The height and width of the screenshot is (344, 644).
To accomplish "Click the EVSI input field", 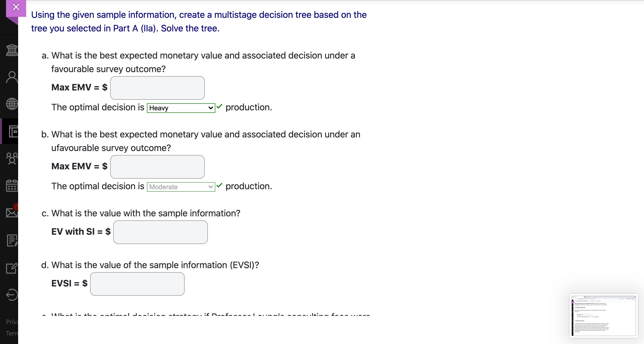I will [x=137, y=284].
